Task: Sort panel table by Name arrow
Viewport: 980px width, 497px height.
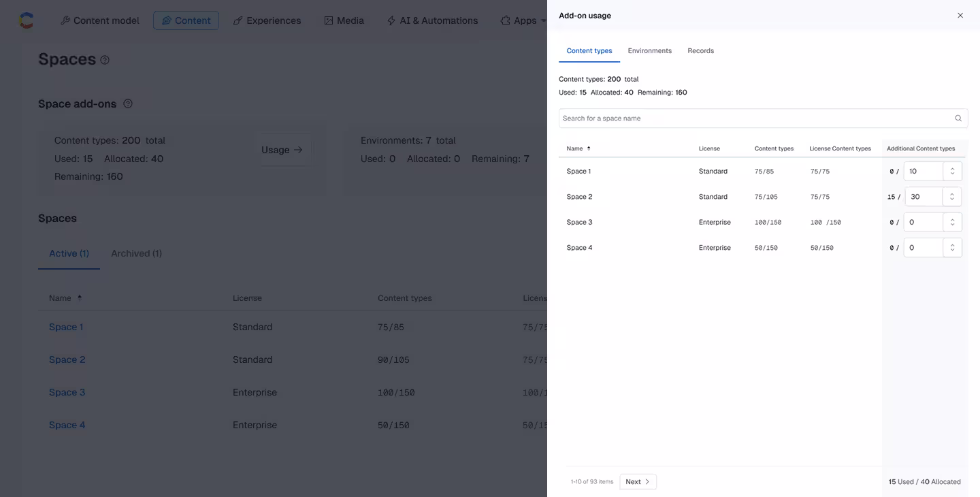Action: (x=589, y=148)
